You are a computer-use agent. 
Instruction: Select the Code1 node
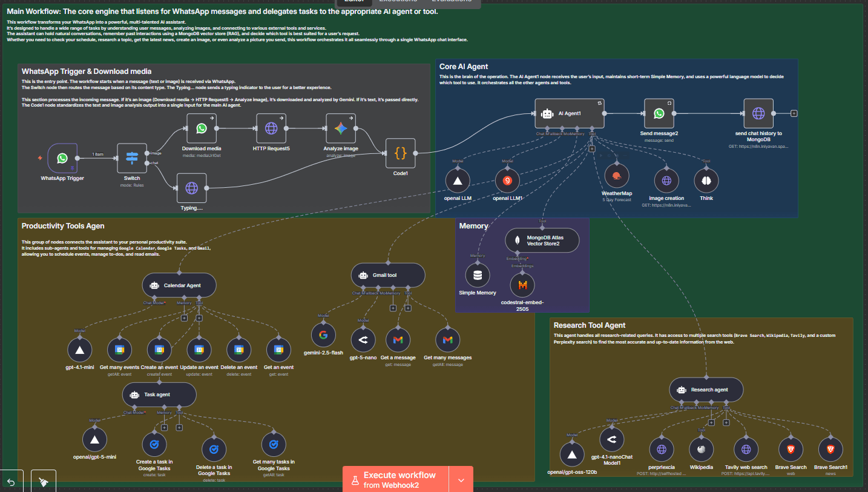click(x=400, y=154)
